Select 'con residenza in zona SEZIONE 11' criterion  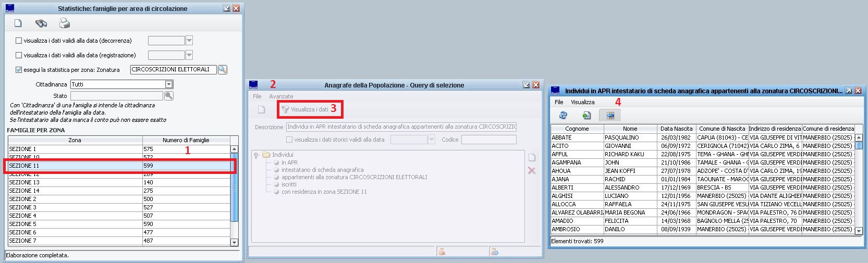[324, 192]
